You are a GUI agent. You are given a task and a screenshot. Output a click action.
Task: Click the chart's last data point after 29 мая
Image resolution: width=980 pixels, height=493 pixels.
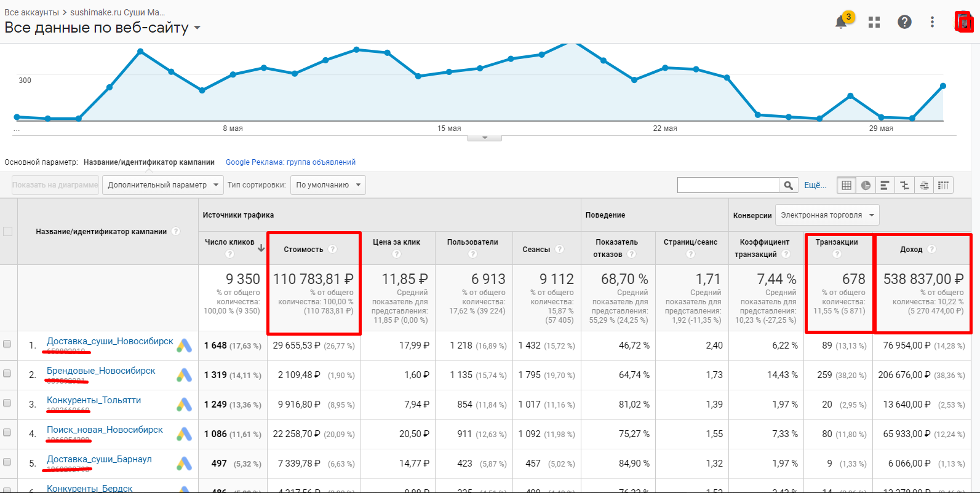tap(942, 86)
